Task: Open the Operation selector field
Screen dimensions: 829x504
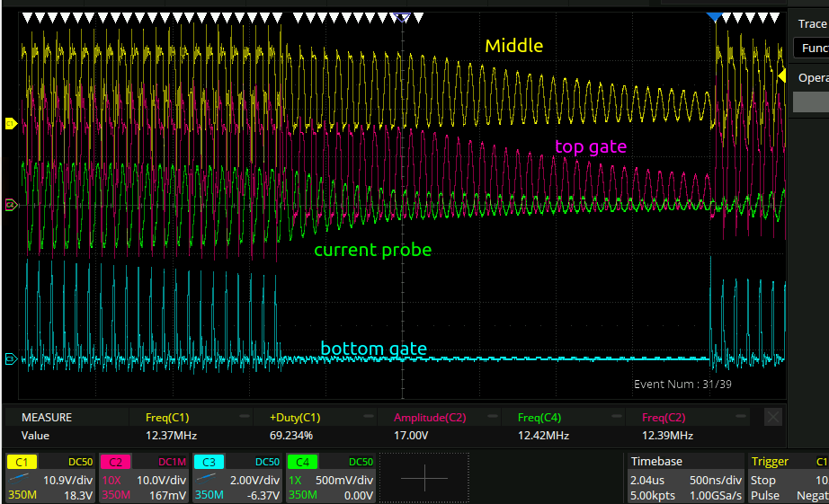Action: 813,102
